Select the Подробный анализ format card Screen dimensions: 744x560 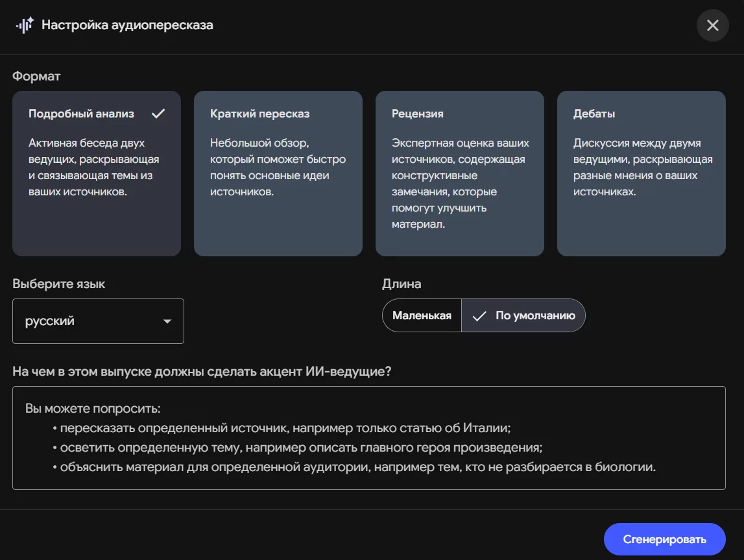(96, 173)
